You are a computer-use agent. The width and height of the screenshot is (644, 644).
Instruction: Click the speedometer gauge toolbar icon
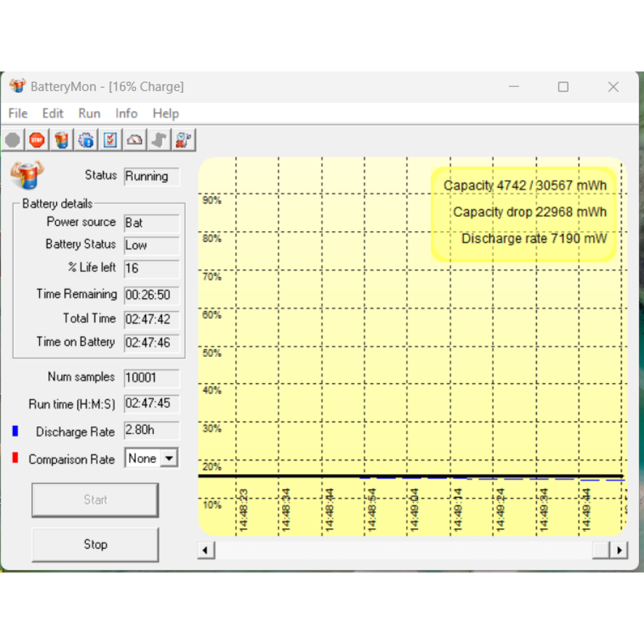(x=135, y=140)
